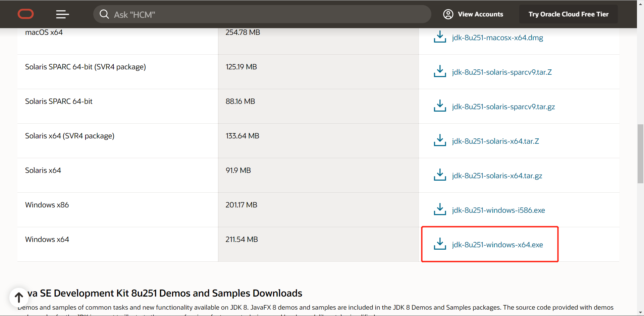The image size is (644, 316).
Task: Open jdk-8u251-windows-i586.exe link
Action: pyautogui.click(x=498, y=210)
